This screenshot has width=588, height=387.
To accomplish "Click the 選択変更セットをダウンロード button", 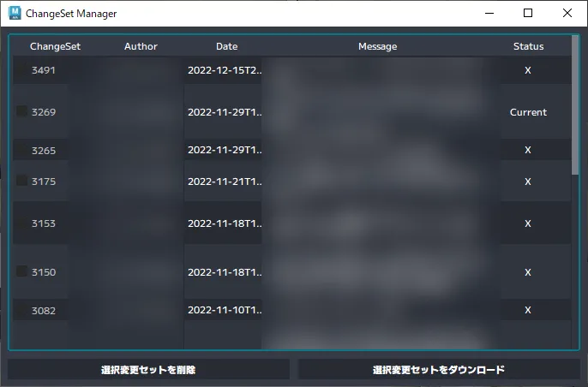I will [439, 370].
